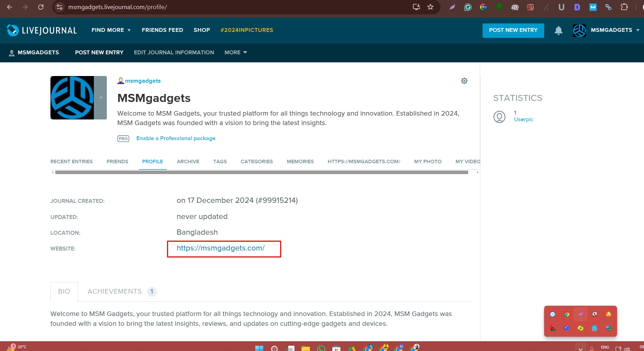This screenshot has height=351, width=644.
Task: Switch to the FRIENDS tab
Action: pos(117,161)
